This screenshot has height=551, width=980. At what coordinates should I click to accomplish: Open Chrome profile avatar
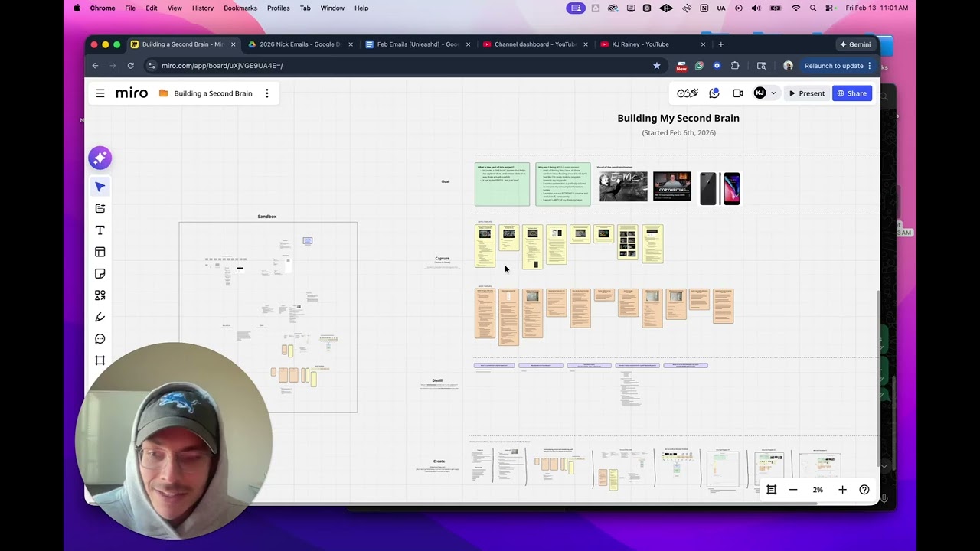[x=788, y=66]
